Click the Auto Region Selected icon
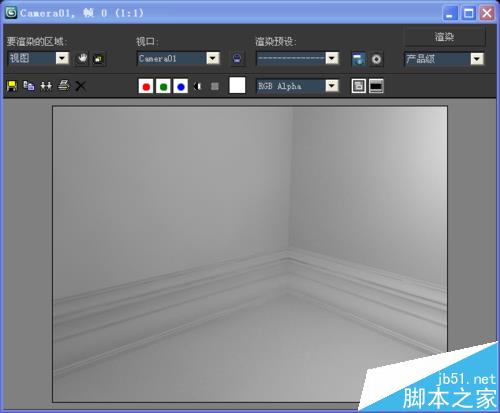 [99, 59]
